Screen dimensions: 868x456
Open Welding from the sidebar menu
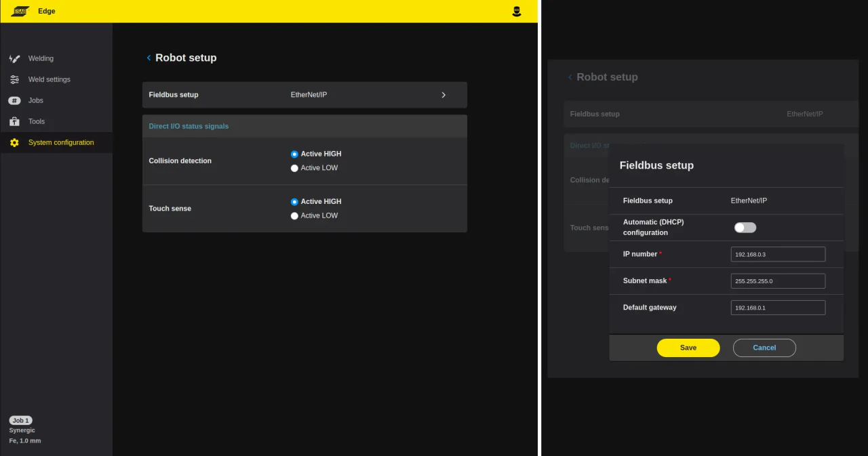click(41, 58)
